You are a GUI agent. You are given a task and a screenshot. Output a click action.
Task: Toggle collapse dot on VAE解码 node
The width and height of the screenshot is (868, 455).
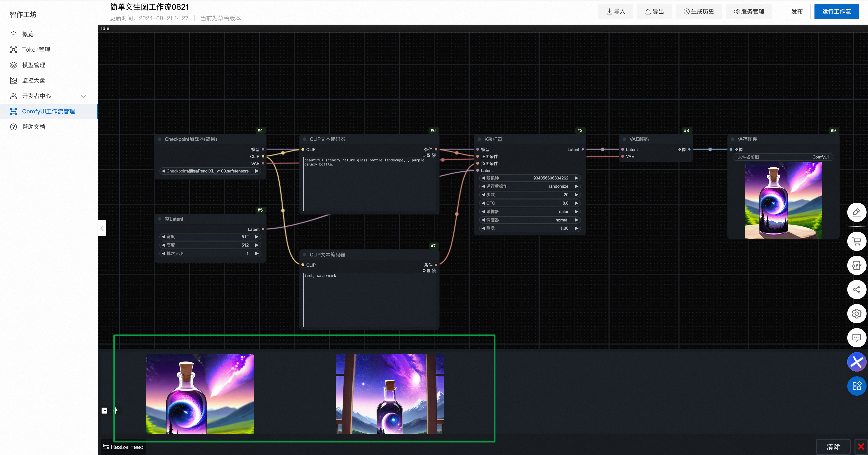pyautogui.click(x=624, y=139)
